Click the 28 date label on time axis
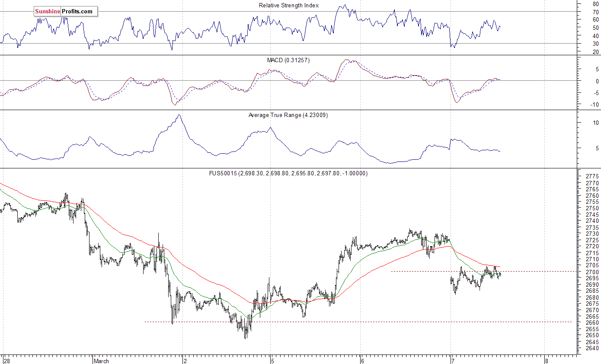The image size is (601, 364). [6, 361]
